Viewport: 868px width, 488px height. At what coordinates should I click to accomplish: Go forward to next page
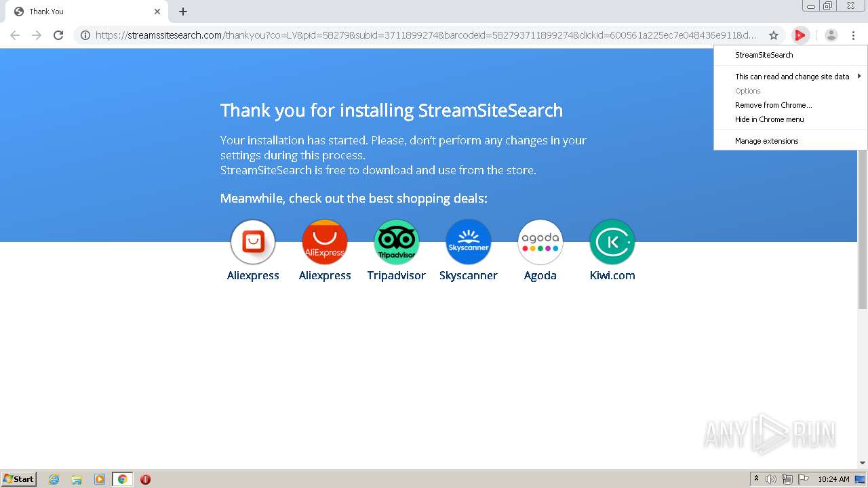pos(37,35)
